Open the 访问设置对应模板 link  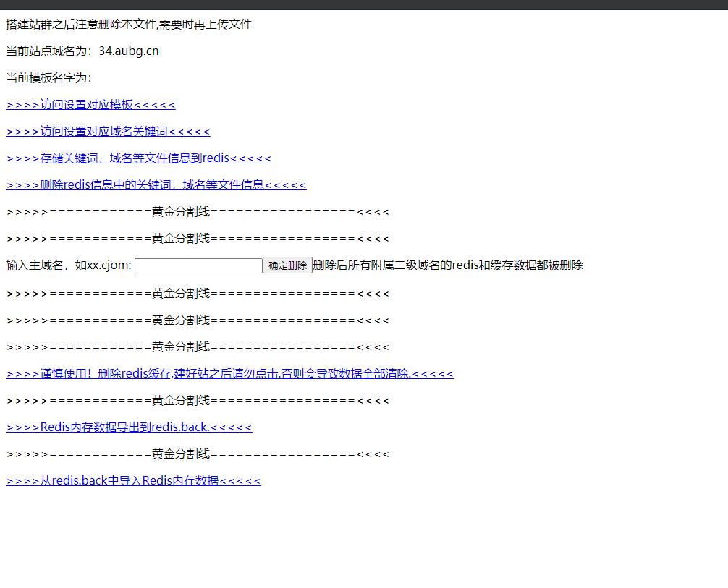90,105
